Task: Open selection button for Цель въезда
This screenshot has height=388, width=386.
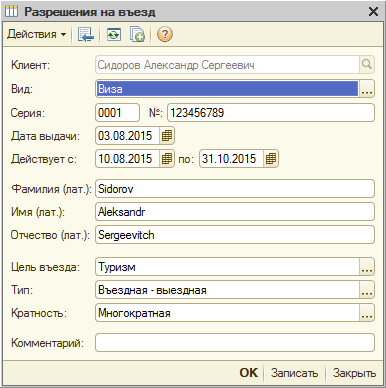Action: coord(367,267)
